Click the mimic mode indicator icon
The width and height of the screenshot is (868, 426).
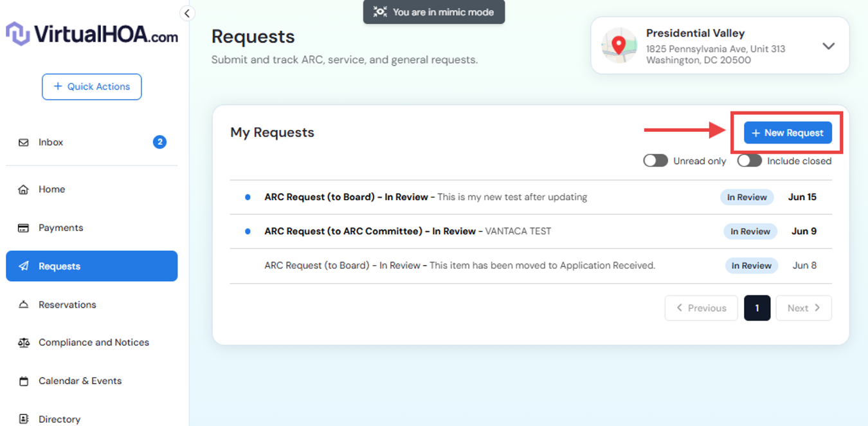point(380,12)
